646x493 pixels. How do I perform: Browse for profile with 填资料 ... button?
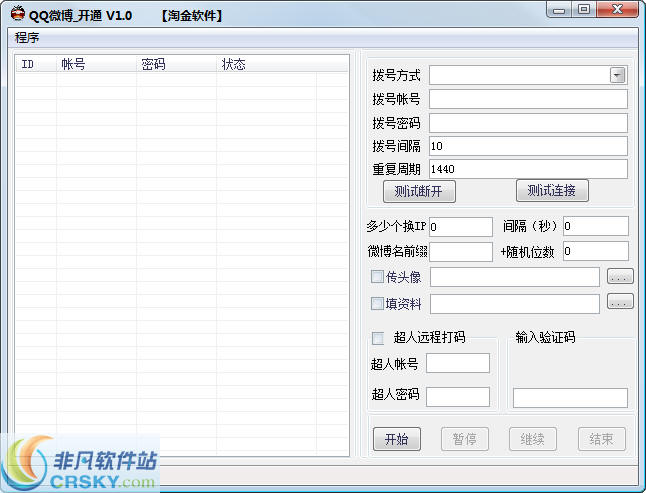coord(620,301)
